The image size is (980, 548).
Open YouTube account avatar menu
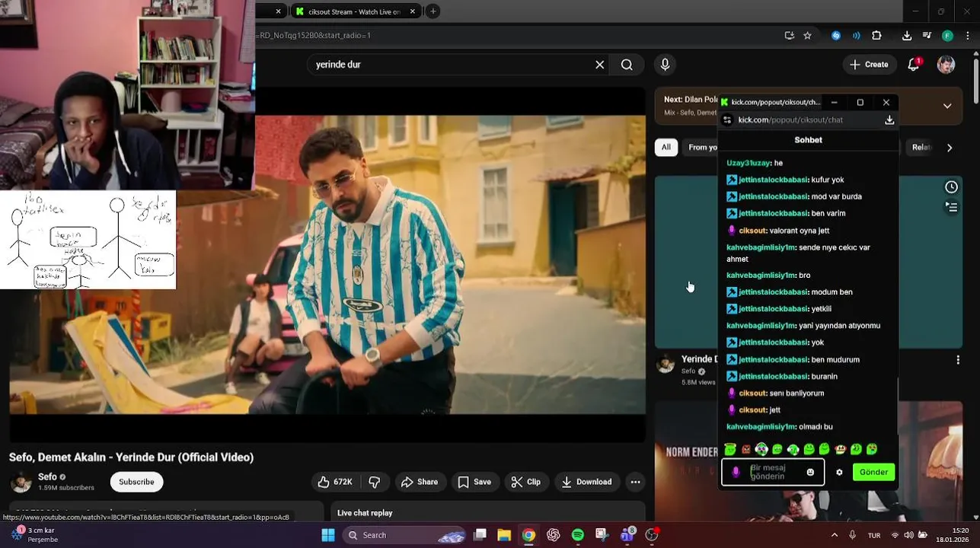coord(946,65)
